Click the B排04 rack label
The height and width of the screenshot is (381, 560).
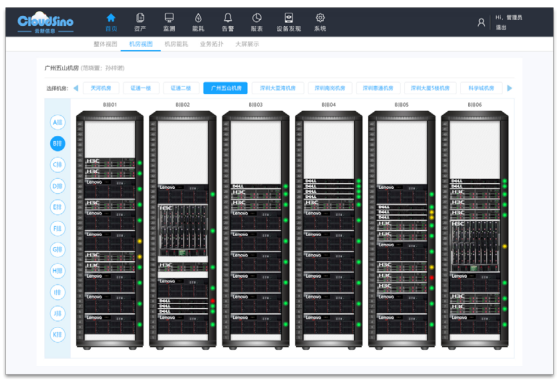pos(329,105)
